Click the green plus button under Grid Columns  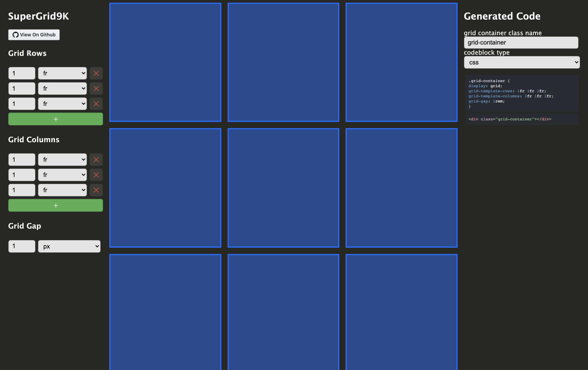click(55, 206)
